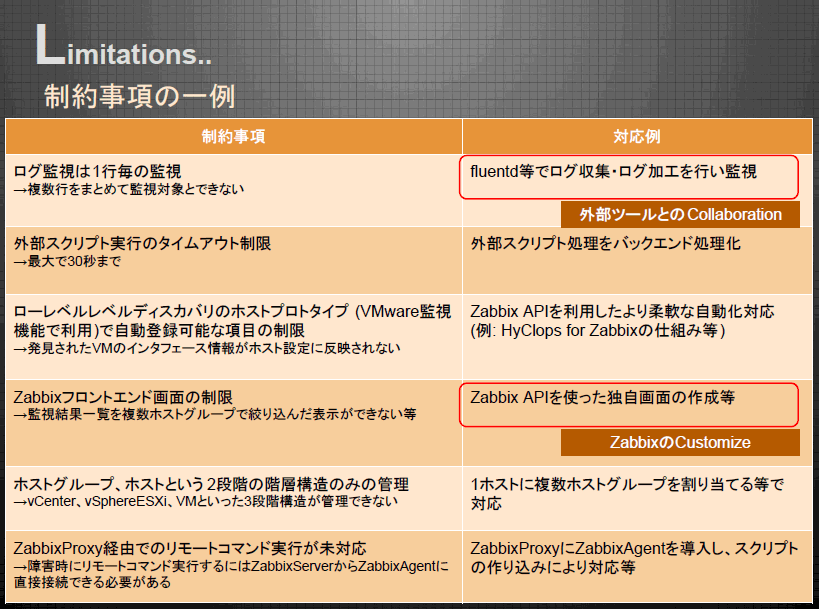The image size is (819, 609).
Task: Click the HyClops for Zabbix example text
Action: (x=598, y=331)
